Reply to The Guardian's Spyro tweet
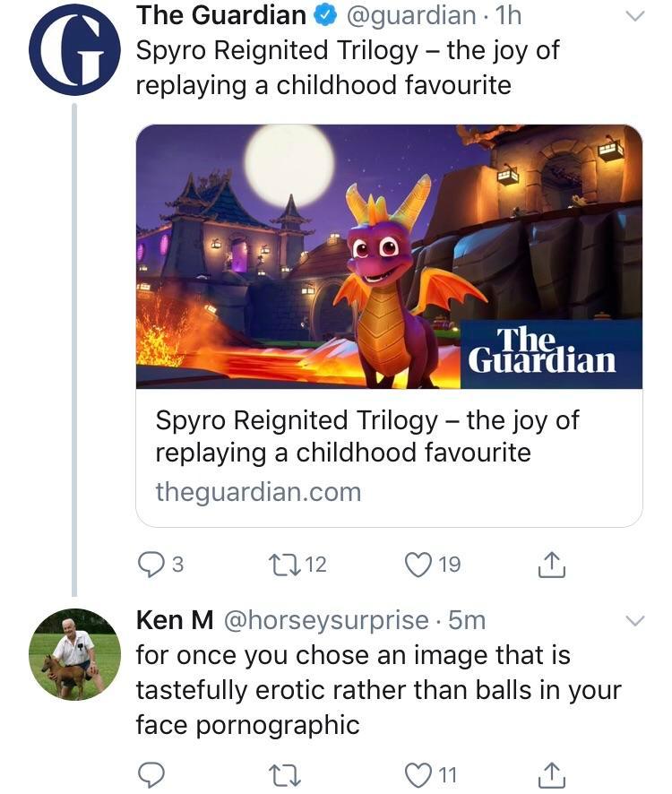Screen dimensions: 672x794 pyautogui.click(x=152, y=564)
